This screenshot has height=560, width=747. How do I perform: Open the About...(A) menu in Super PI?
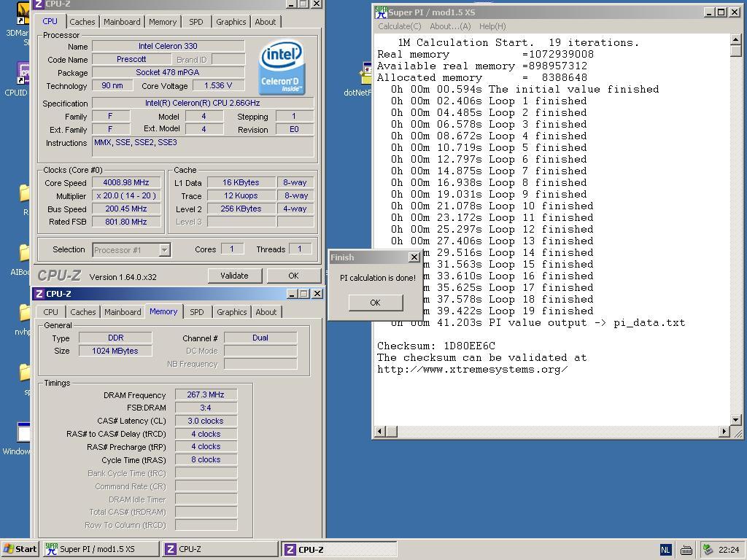point(450,26)
